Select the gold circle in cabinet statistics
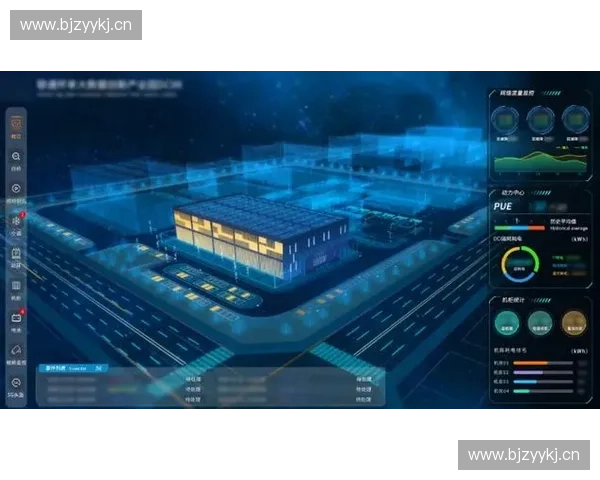The height and width of the screenshot is (480, 600). pos(574,323)
